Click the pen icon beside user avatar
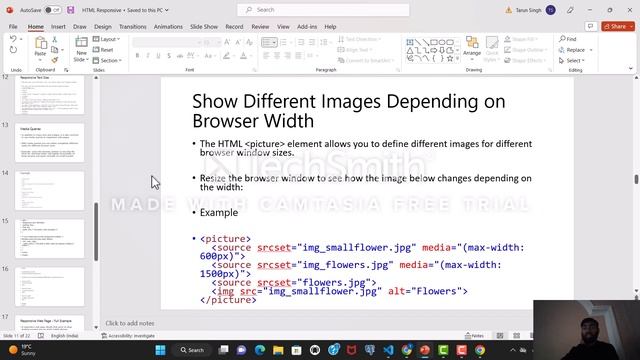The height and width of the screenshot is (360, 640). pyautogui.click(x=570, y=10)
